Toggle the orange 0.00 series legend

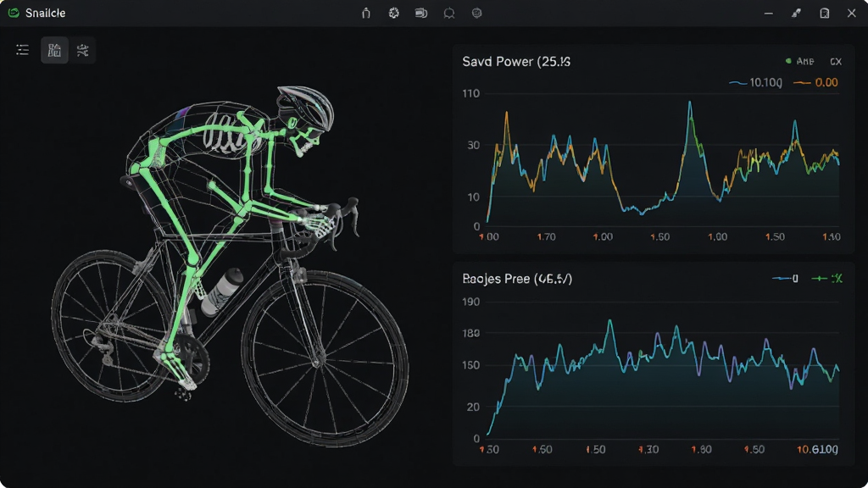[815, 82]
